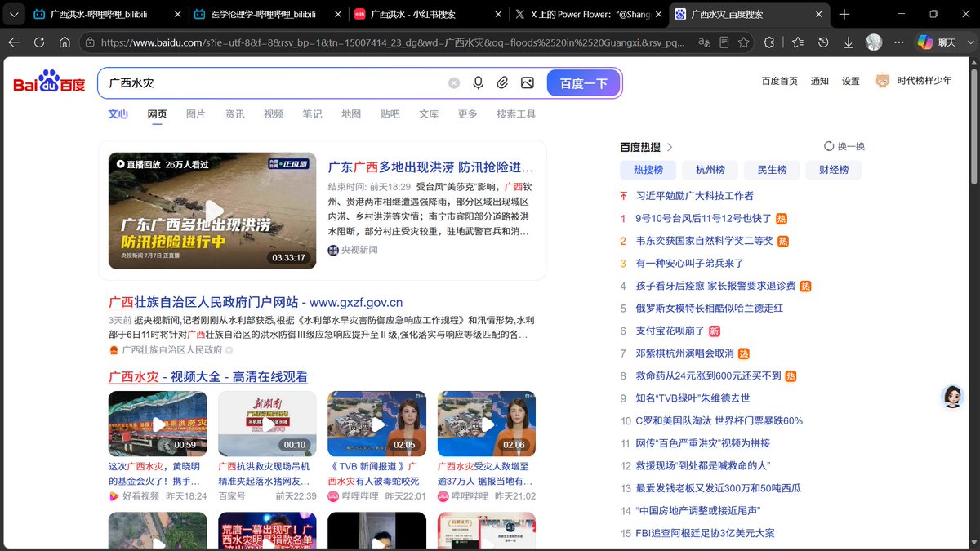The height and width of the screenshot is (551, 980).
Task: Select the 文心 search tab
Action: (118, 113)
